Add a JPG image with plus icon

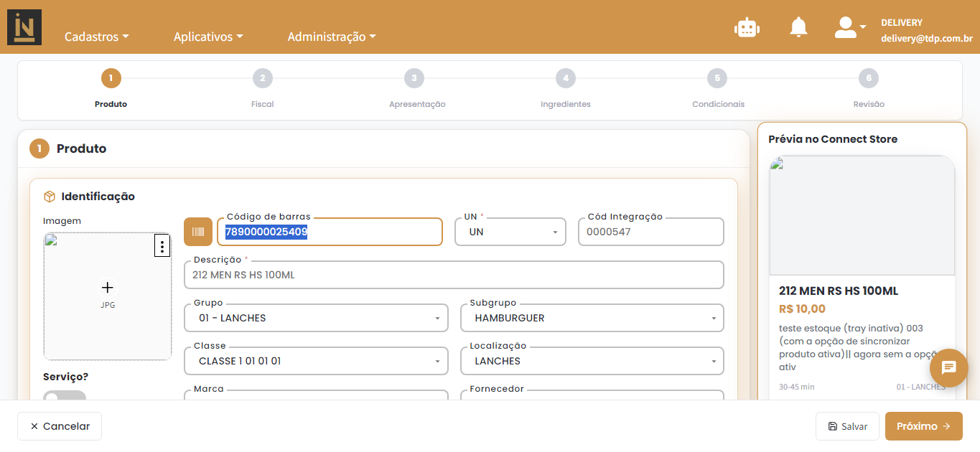click(x=108, y=288)
